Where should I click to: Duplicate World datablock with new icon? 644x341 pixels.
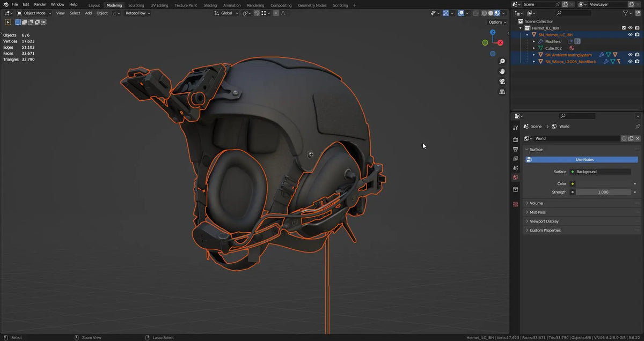(x=631, y=138)
